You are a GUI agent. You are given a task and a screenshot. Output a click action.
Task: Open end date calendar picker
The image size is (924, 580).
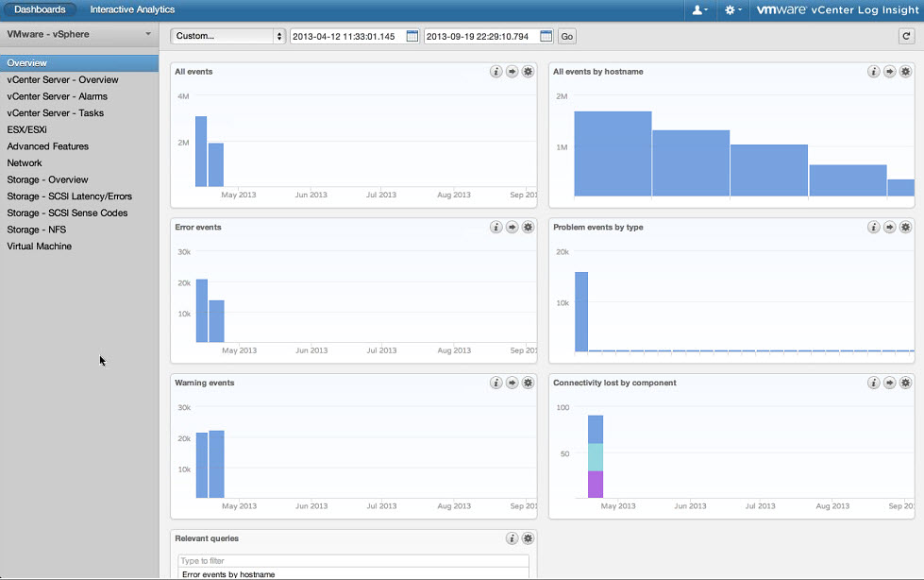(546, 36)
